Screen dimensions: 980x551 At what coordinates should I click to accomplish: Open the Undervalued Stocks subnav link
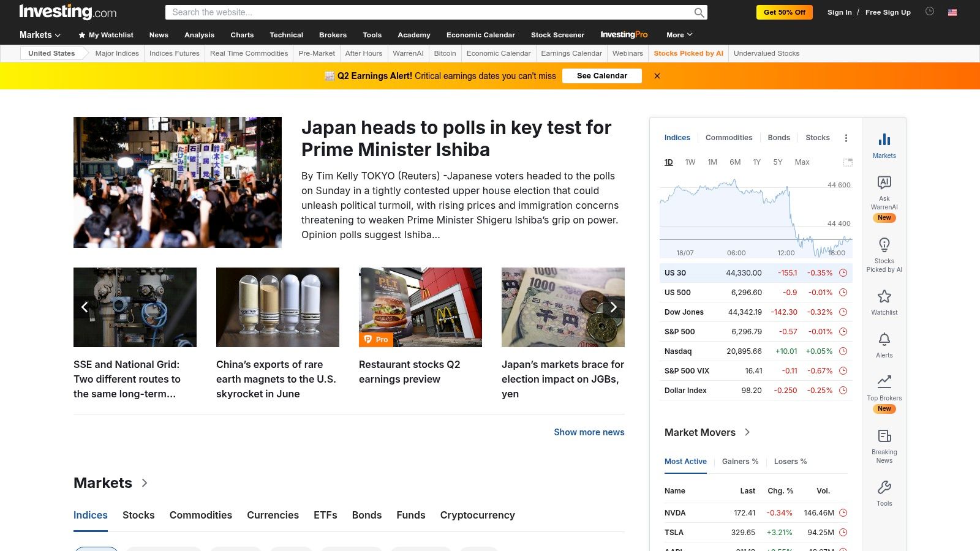(x=766, y=53)
